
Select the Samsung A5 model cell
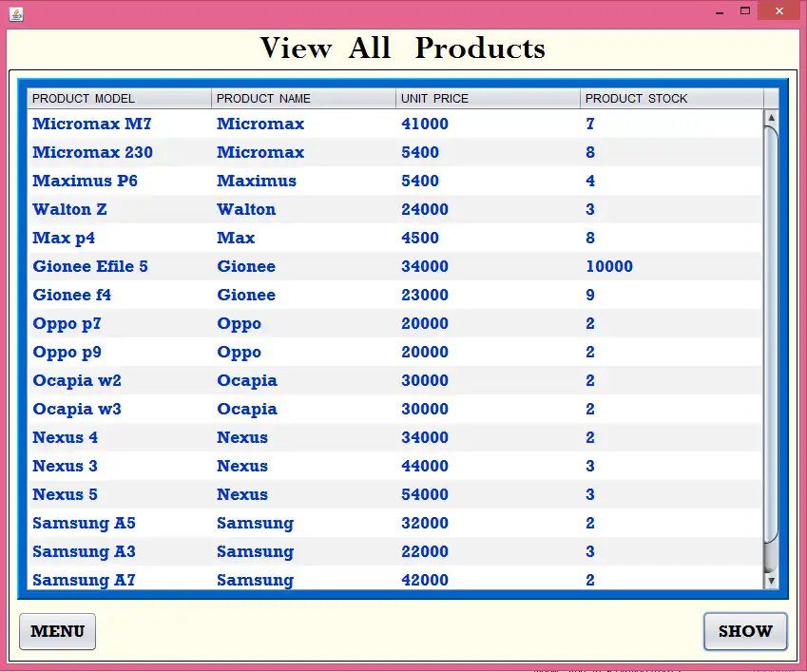tap(120, 523)
